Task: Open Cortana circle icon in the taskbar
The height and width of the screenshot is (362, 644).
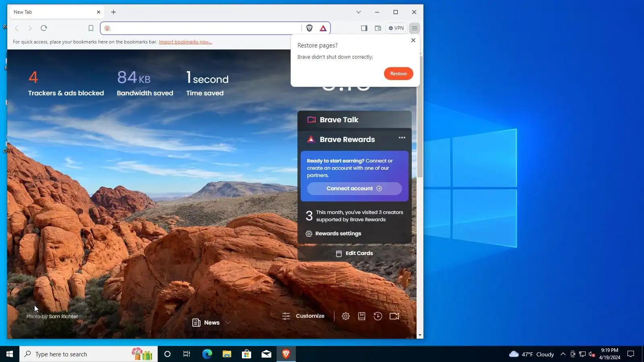Action: pyautogui.click(x=167, y=354)
